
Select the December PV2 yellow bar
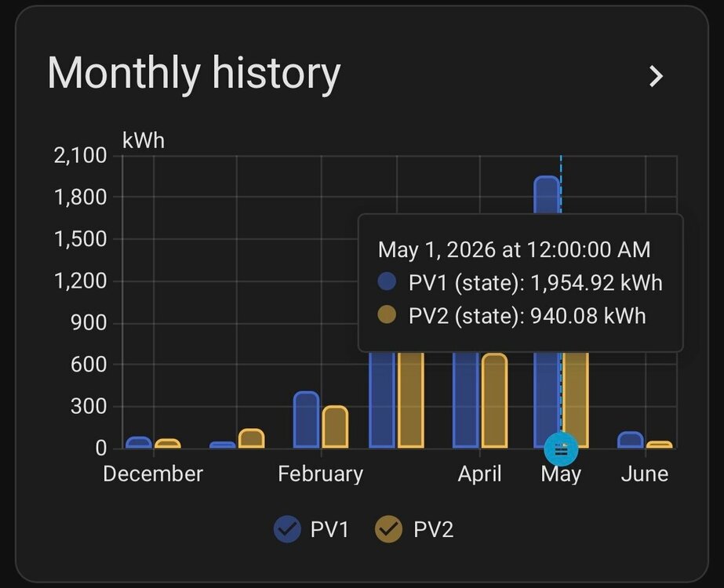pyautogui.click(x=168, y=444)
